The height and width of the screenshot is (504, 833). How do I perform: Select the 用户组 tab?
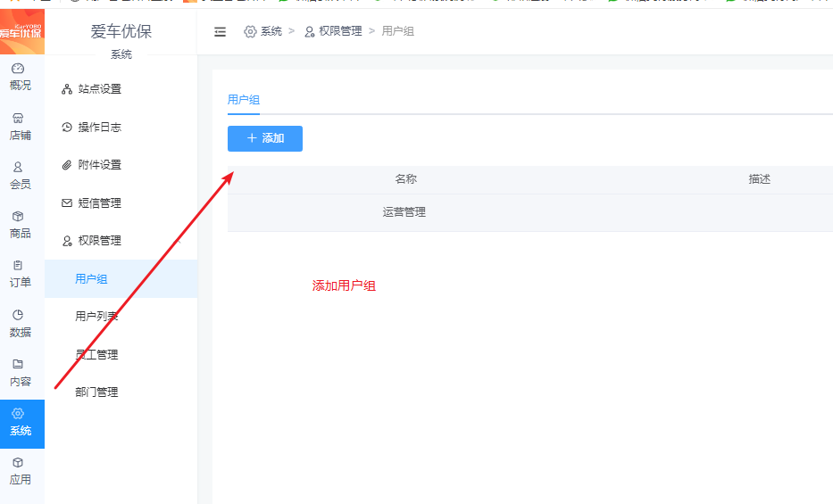244,100
